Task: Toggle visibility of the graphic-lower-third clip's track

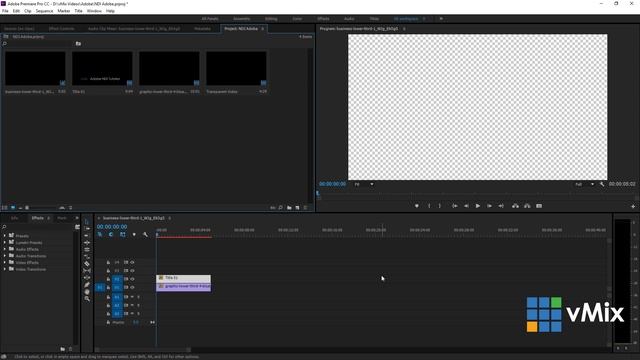Action: point(132,287)
